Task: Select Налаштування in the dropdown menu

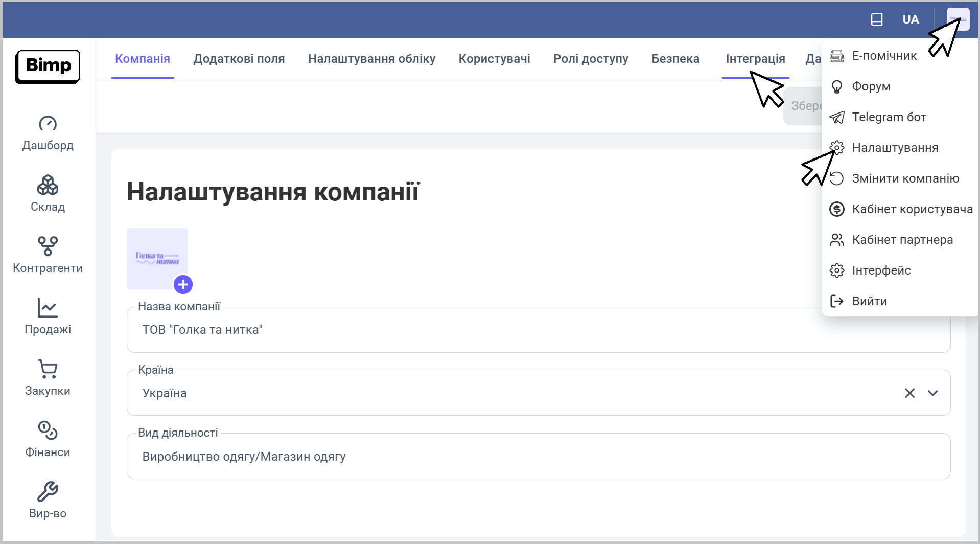Action: (x=895, y=148)
